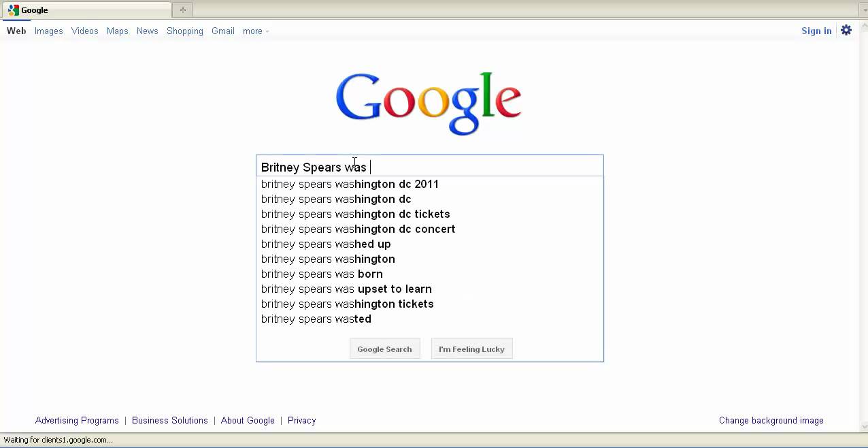Open the Change background image link
Image resolution: width=868 pixels, height=448 pixels.
pos(771,420)
